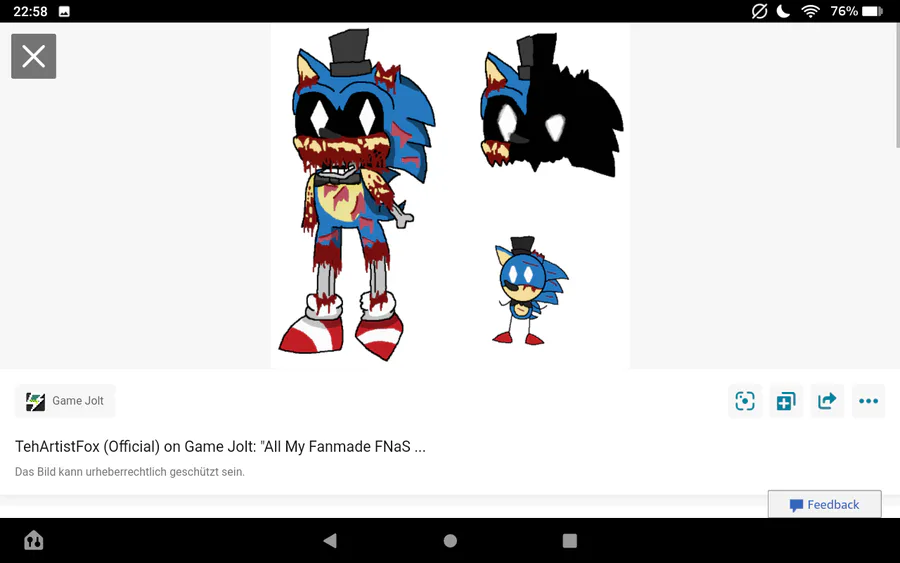Open the three-dots more options menu
This screenshot has height=563, width=900.
click(868, 401)
